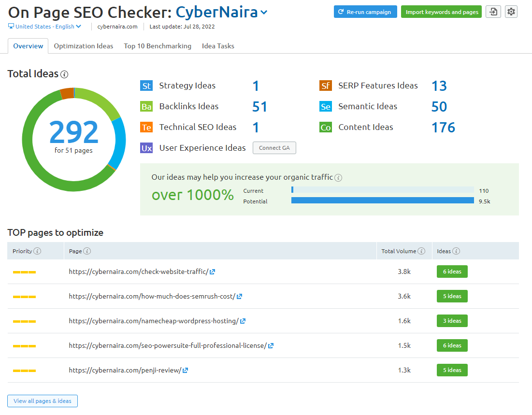This screenshot has height=415, width=532.
Task: Click the Backlinks Ideas count 51
Action: coord(259,107)
